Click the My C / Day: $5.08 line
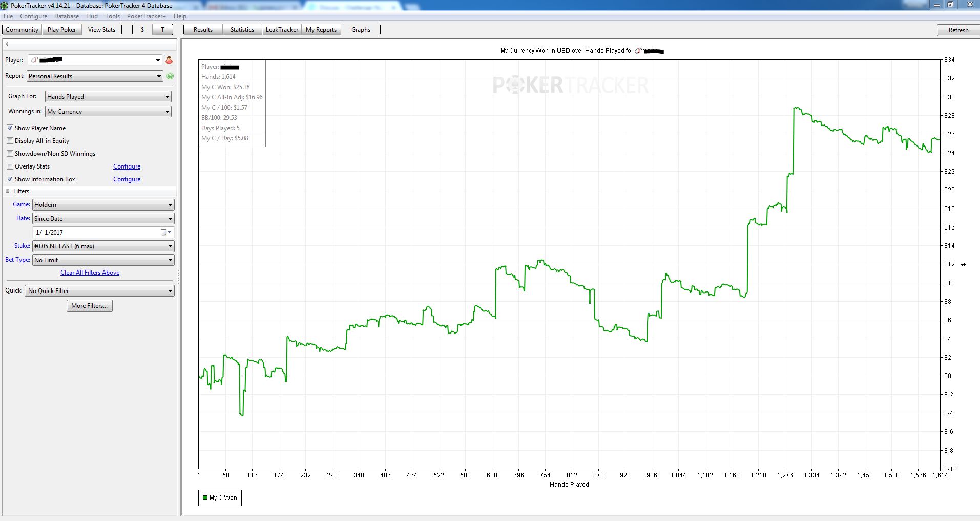The height and width of the screenshot is (521, 980). 225,138
